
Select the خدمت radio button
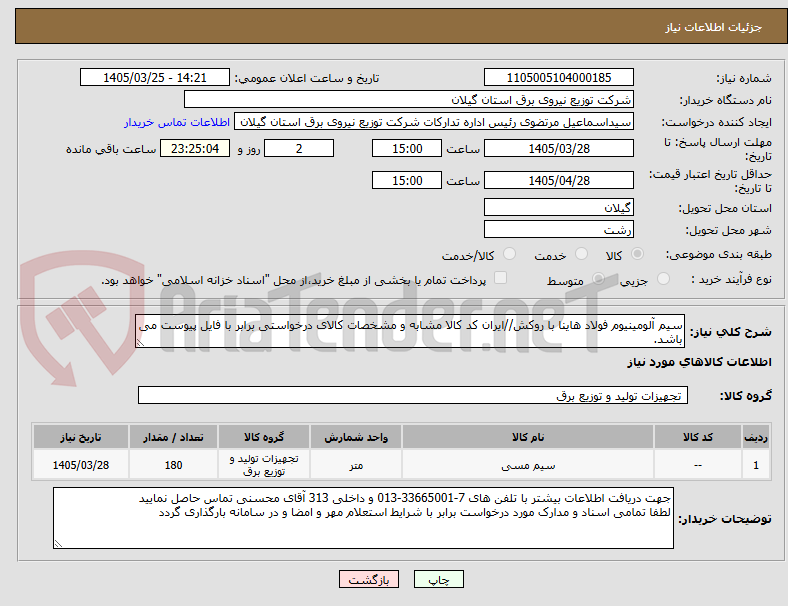(x=581, y=254)
